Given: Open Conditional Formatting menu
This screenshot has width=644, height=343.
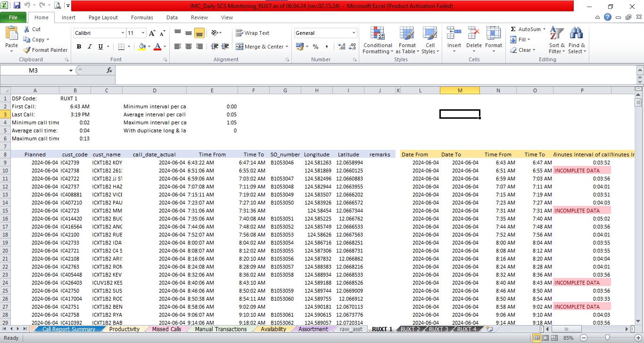Looking at the screenshot, I should [378, 41].
